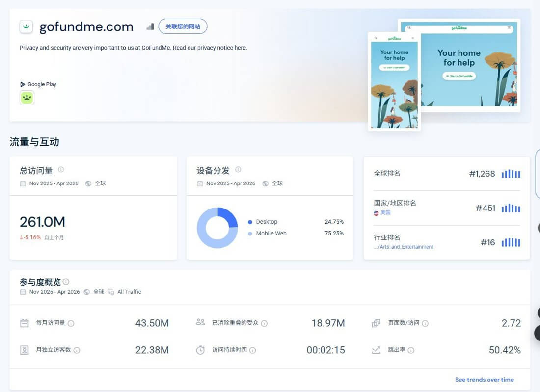
Task: Click the 43.50M monthly visits value
Action: pos(152,323)
